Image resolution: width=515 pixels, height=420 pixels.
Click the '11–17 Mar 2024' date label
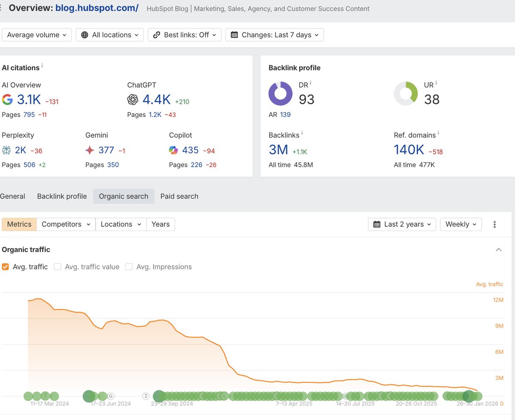[x=49, y=404]
